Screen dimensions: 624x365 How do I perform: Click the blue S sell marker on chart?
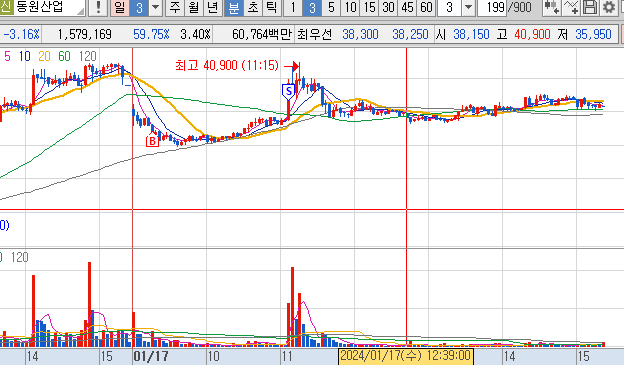coord(289,92)
